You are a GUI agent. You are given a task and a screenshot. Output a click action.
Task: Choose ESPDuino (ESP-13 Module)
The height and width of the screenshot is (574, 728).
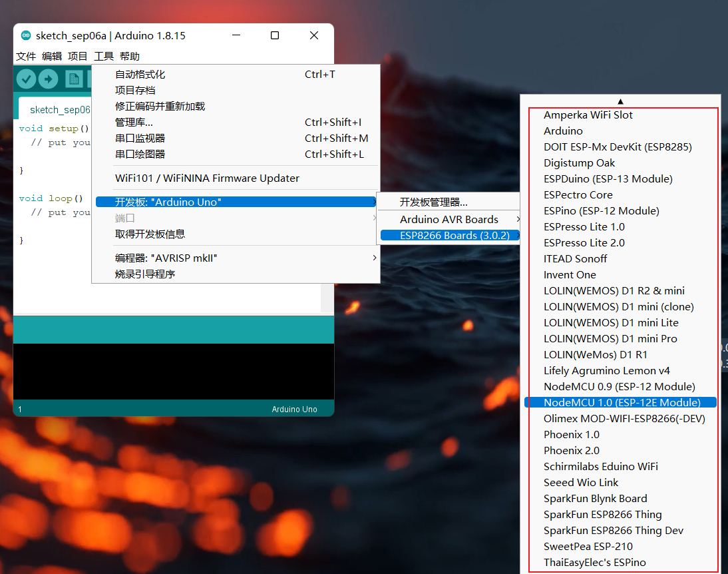(x=620, y=179)
